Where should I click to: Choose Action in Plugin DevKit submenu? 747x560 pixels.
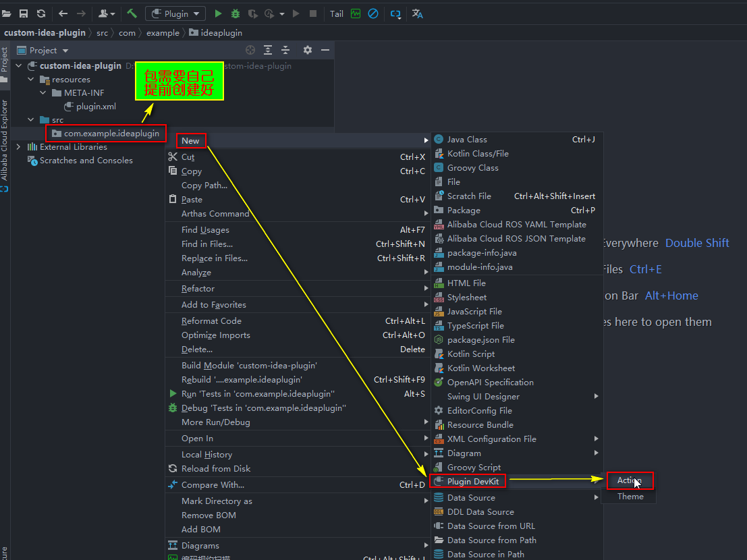coord(629,480)
